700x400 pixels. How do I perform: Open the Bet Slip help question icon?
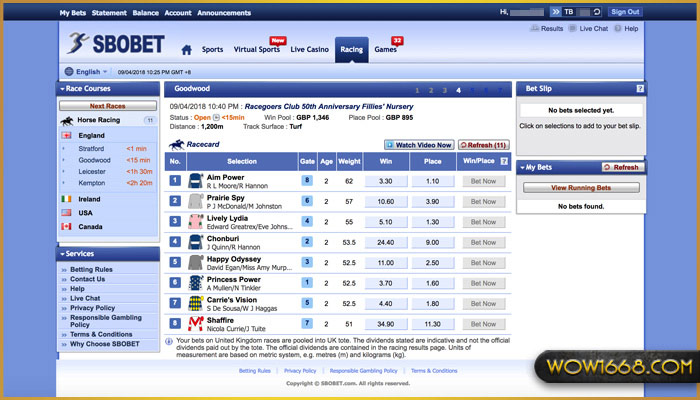click(639, 89)
